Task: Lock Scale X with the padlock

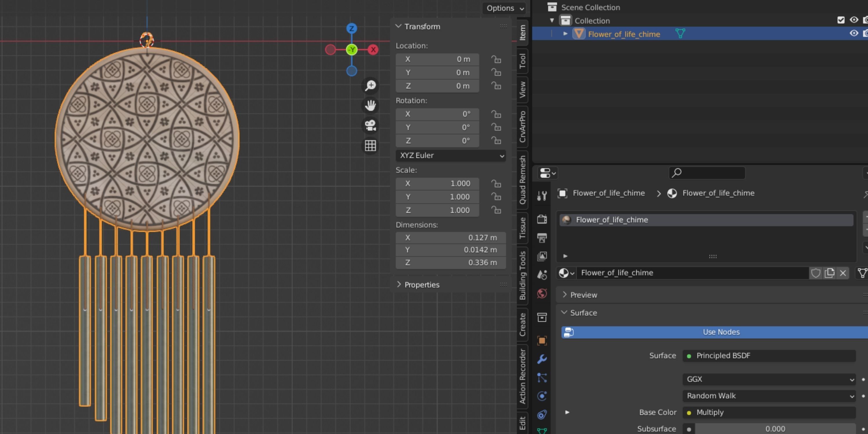Action: click(x=496, y=184)
